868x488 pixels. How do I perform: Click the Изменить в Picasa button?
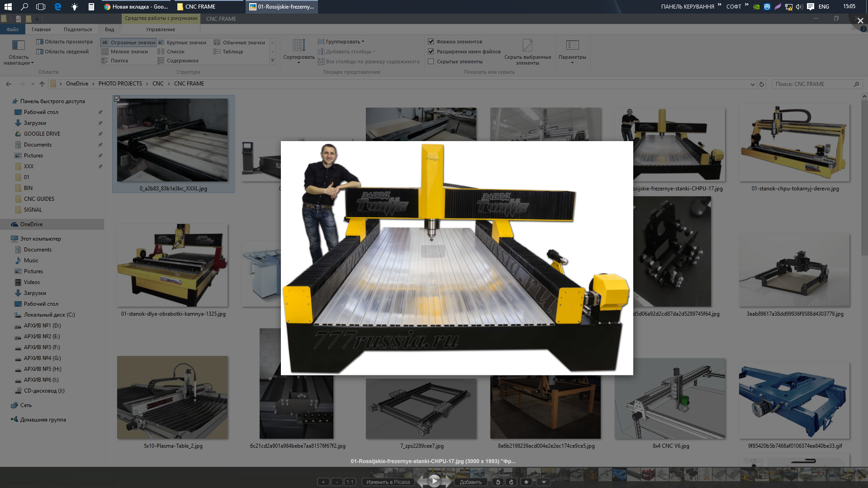point(388,482)
